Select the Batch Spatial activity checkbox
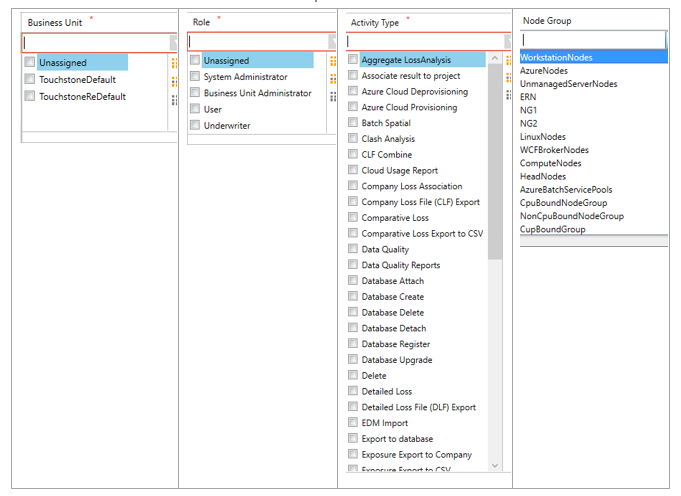 tap(353, 123)
